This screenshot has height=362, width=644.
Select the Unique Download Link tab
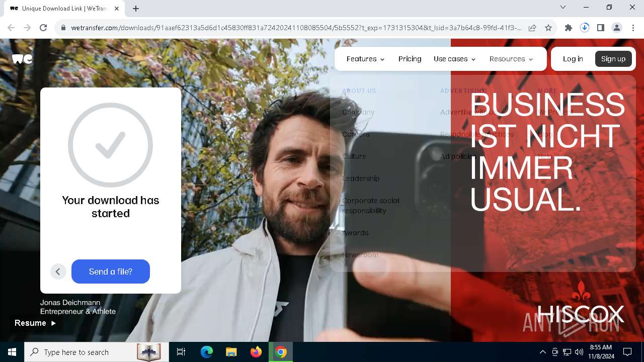pos(63,9)
